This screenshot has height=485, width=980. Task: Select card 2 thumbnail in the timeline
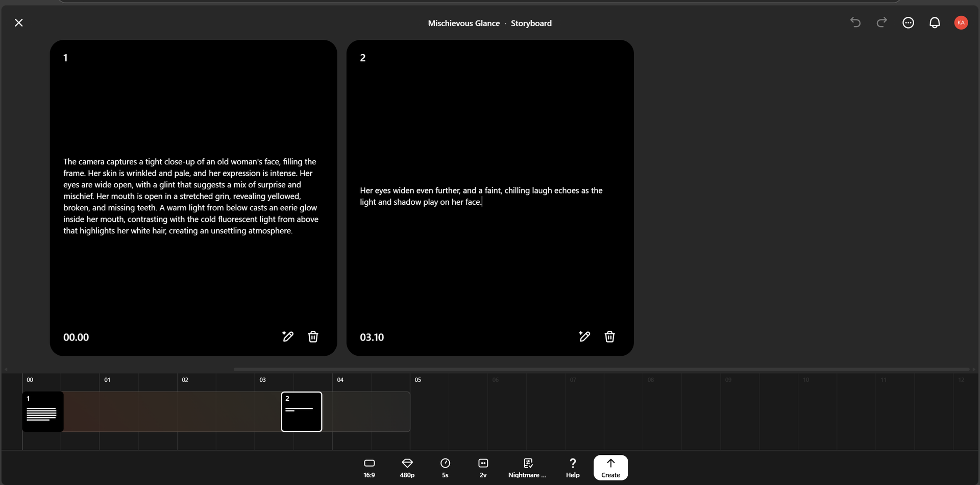[x=302, y=411]
